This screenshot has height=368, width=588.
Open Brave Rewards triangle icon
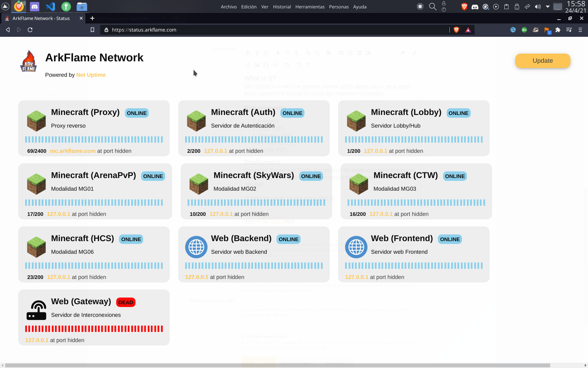(x=468, y=30)
